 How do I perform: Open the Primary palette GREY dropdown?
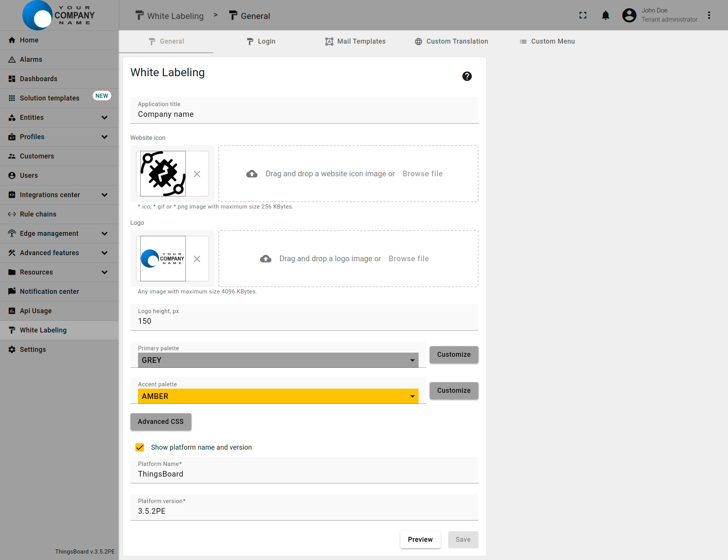pyautogui.click(x=278, y=360)
